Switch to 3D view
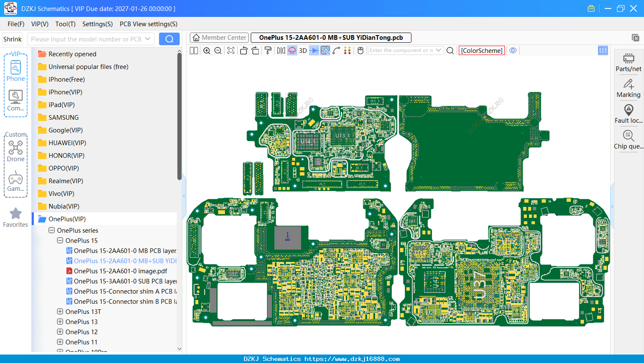644x363 pixels. (303, 50)
